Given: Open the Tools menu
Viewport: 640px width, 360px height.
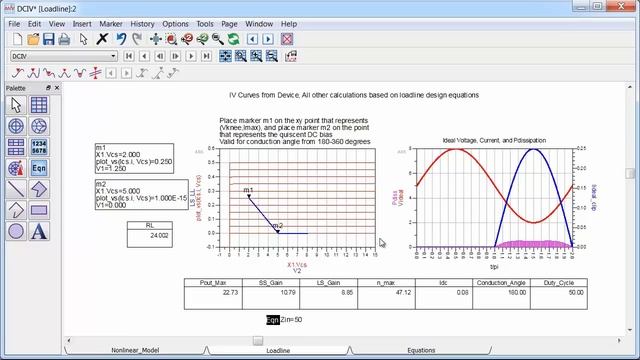Looking at the screenshot, I should [204, 24].
